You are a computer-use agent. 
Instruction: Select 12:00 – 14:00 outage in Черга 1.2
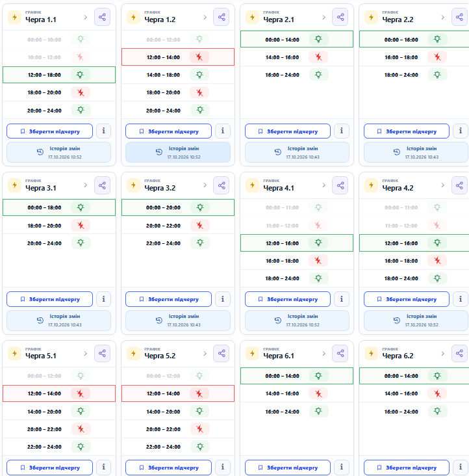point(178,57)
